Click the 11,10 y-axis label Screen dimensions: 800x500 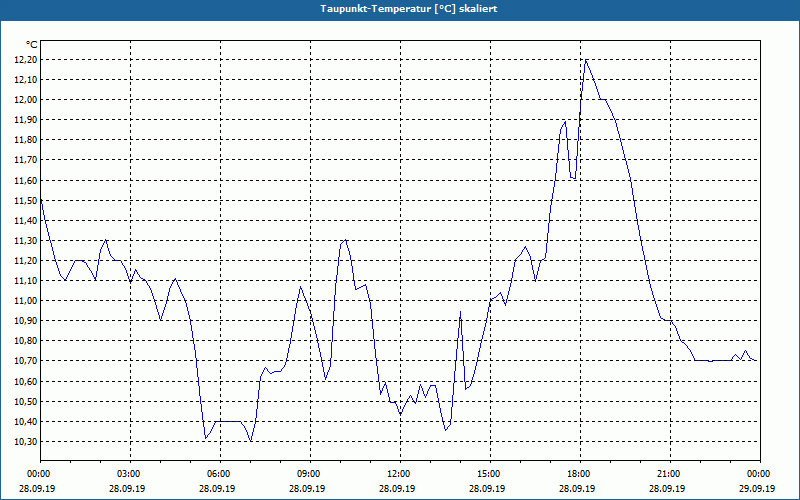(x=27, y=281)
